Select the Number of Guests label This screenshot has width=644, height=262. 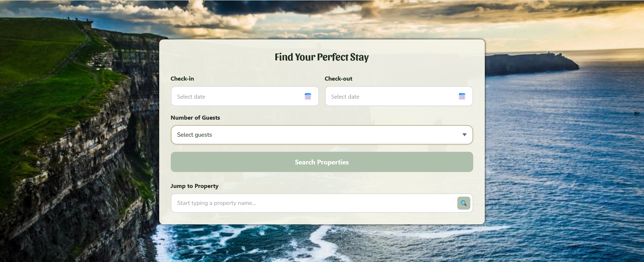pos(195,118)
